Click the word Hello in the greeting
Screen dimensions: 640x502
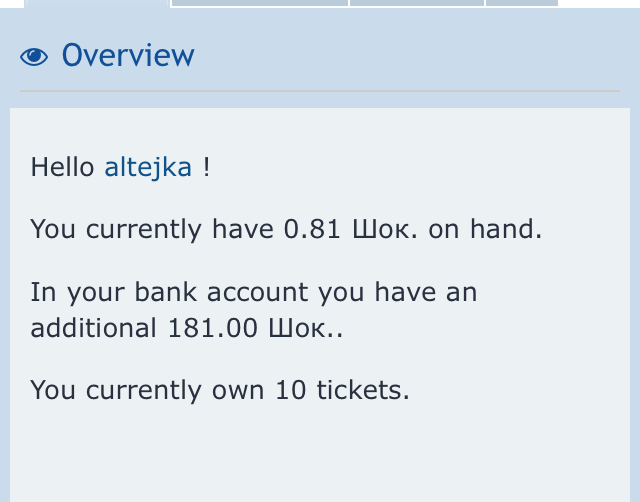point(63,167)
